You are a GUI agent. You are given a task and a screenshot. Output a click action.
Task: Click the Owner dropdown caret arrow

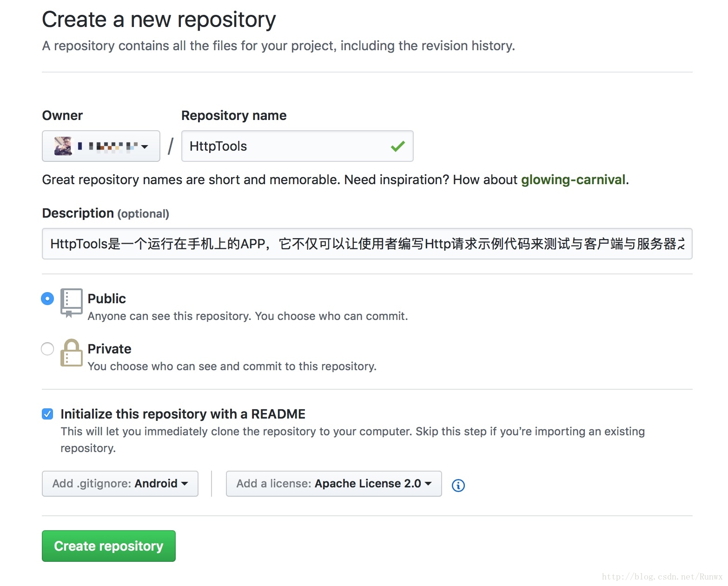pos(145,146)
